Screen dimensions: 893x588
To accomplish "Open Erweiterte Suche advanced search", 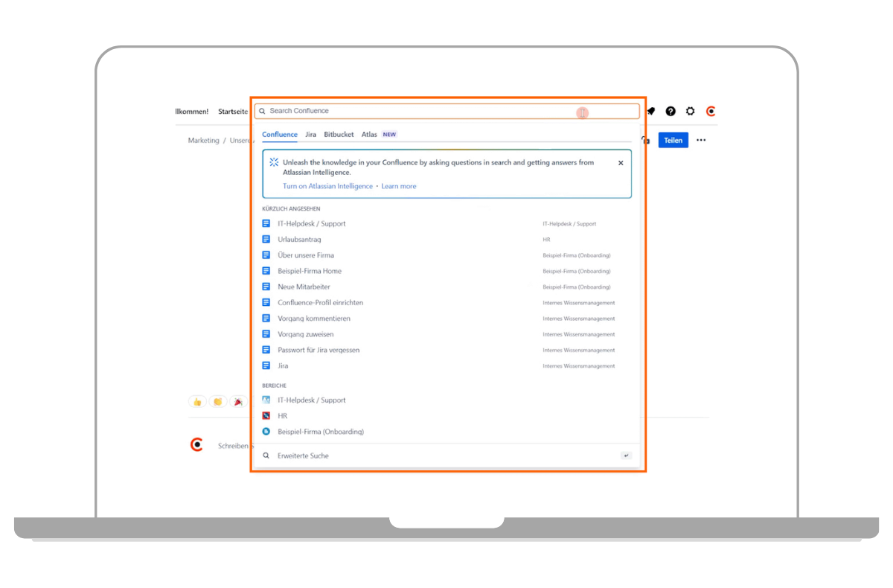I will coord(303,456).
